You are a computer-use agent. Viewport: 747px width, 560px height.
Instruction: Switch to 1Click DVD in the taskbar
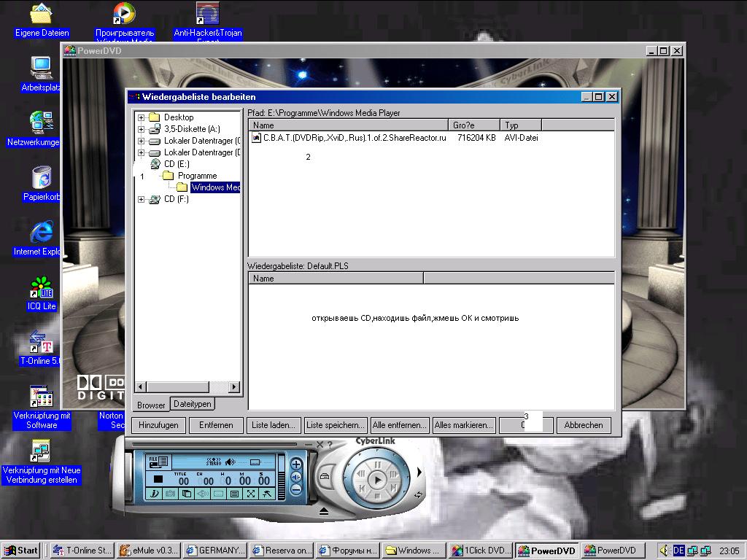[x=481, y=551]
